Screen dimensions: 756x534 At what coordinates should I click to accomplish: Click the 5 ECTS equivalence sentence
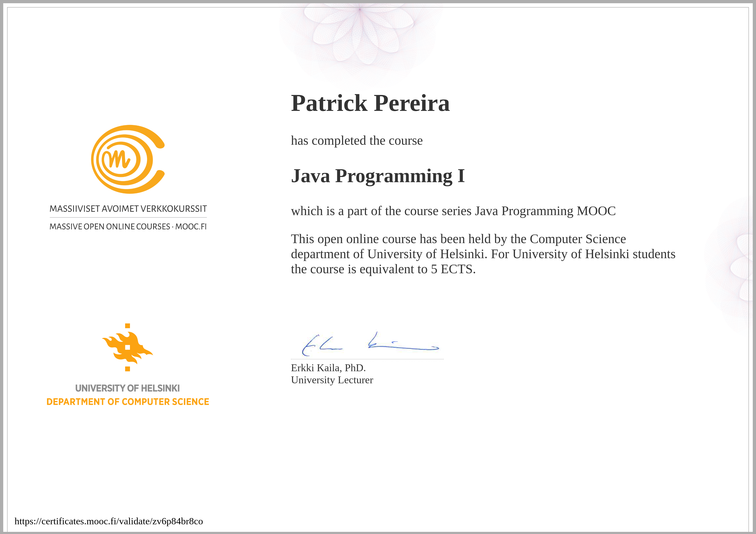coord(383,269)
